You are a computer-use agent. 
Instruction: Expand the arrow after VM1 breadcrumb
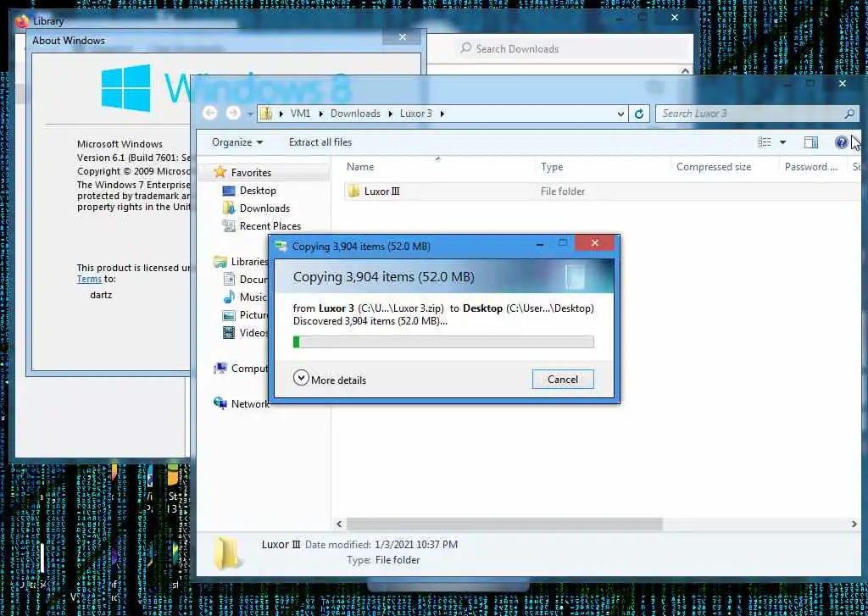click(320, 114)
